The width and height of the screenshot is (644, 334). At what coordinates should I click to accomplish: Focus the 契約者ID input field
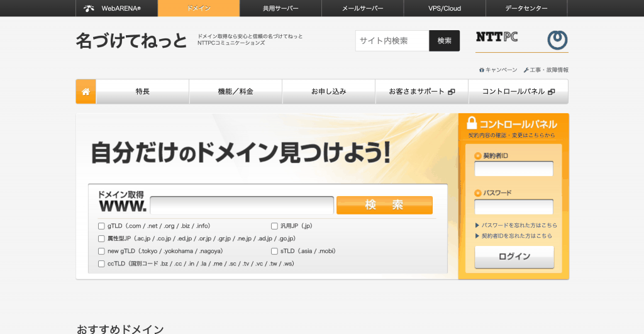pyautogui.click(x=514, y=169)
